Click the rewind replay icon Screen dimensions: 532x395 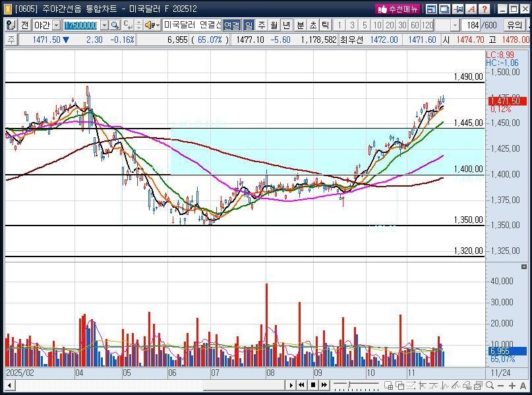point(301,385)
